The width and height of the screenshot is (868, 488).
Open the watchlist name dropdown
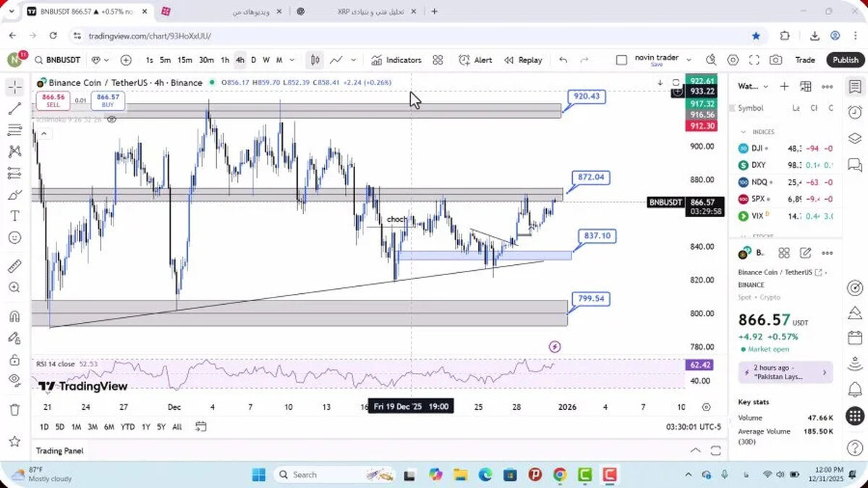coord(752,86)
